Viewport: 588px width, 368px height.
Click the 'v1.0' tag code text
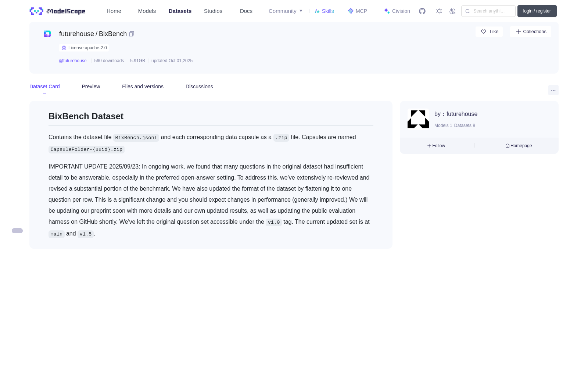pos(274,222)
